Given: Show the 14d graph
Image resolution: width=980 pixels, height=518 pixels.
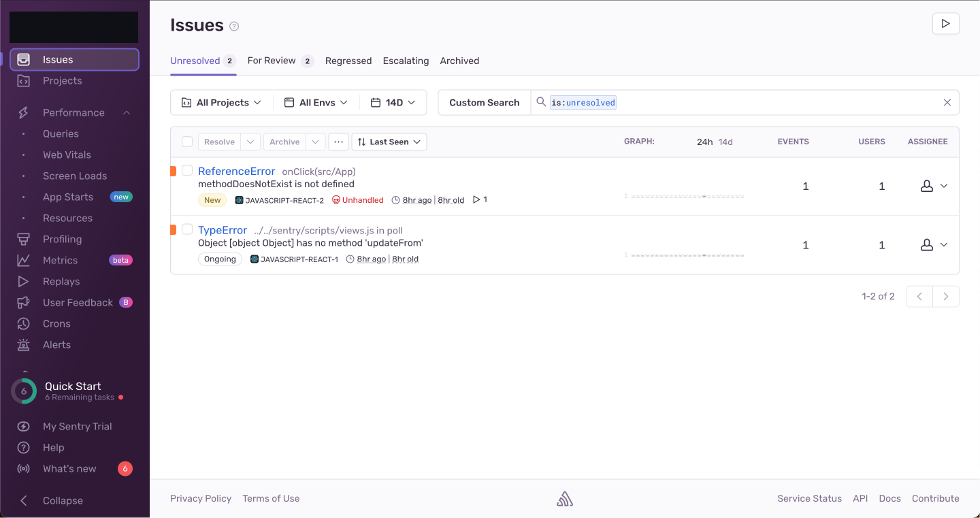Looking at the screenshot, I should point(725,142).
